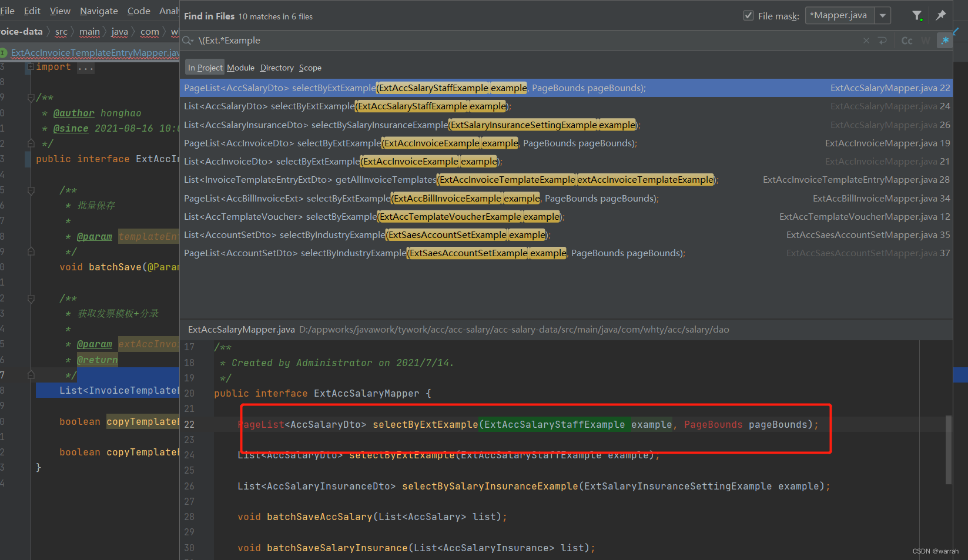The width and height of the screenshot is (968, 560).
Task: Click the @return tag in editor
Action: pos(97,360)
